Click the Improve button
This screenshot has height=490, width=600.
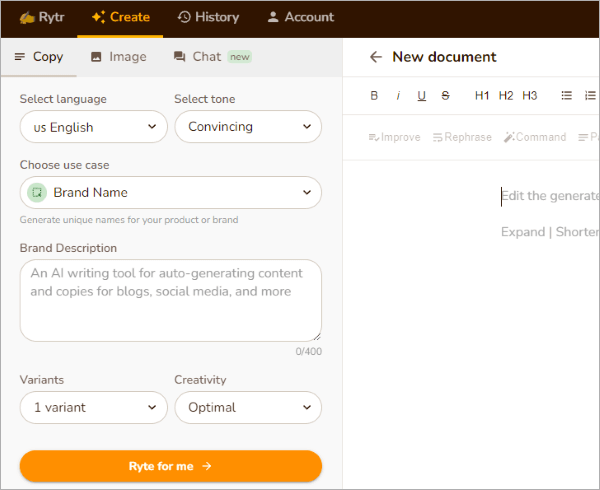[394, 137]
